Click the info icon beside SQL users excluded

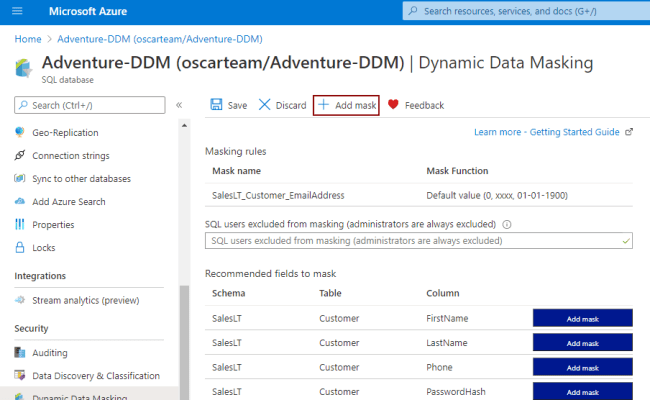507,224
